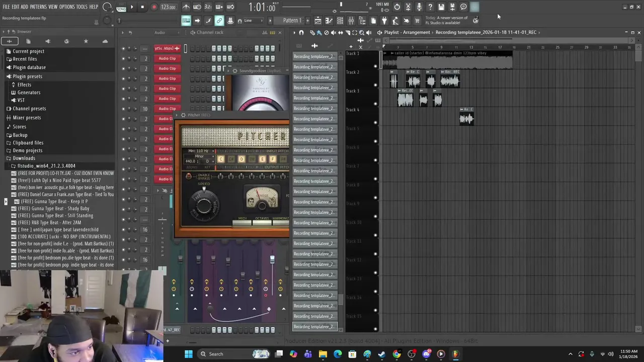Viewport: 644px width, 362px height.
Task: Open the FILE menu
Action: [x=6, y=7]
